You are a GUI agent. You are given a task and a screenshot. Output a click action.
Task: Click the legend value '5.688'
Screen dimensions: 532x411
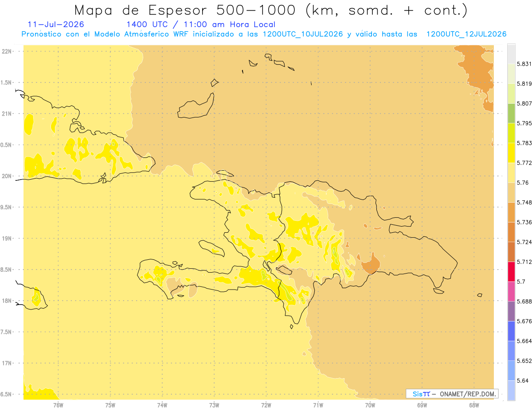point(524,301)
